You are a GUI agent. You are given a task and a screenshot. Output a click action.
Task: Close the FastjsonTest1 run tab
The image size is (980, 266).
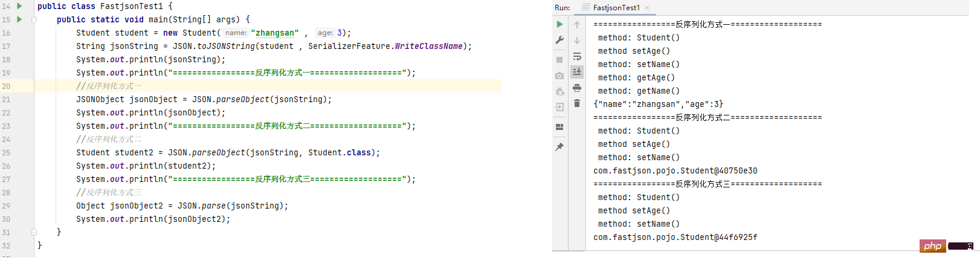647,8
